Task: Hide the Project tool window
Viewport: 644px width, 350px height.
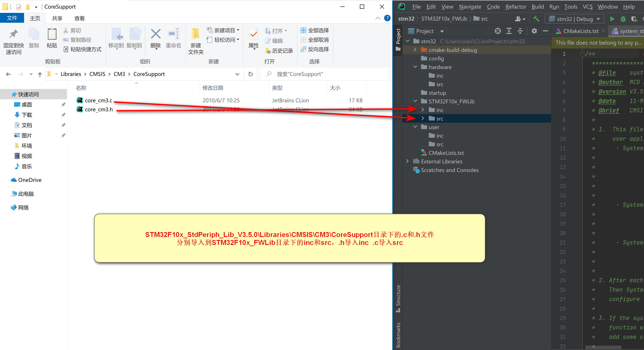Action: point(546,31)
